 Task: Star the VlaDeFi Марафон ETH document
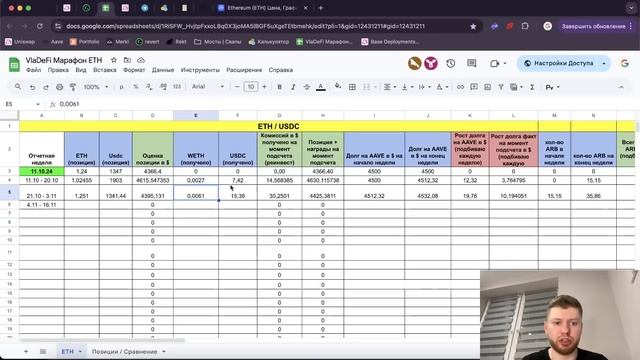pos(114,60)
